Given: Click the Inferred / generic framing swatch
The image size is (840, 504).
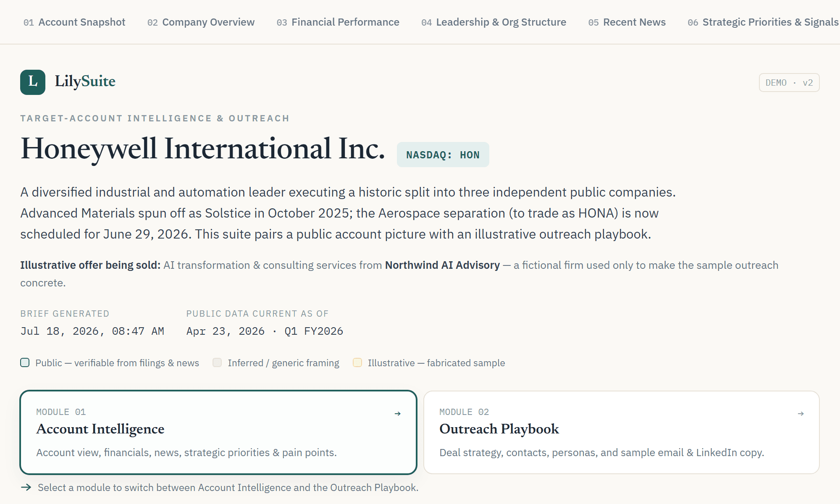Looking at the screenshot, I should (217, 362).
